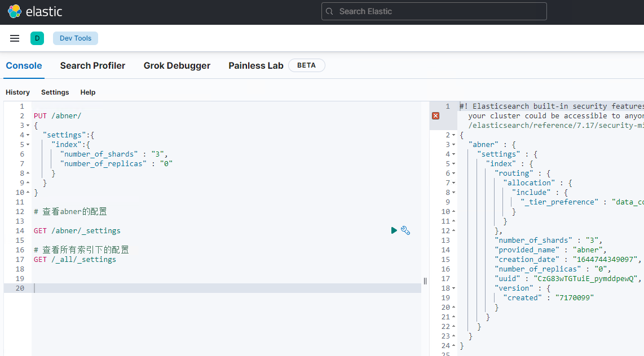The width and height of the screenshot is (644, 356).
Task: Click the BETA badge
Action: point(306,65)
